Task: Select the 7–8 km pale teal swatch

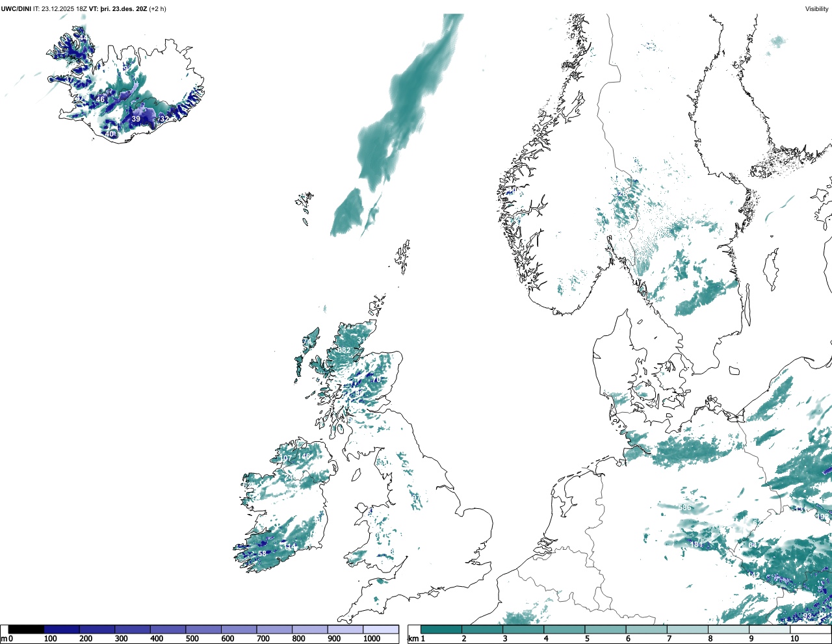Action: click(x=688, y=629)
